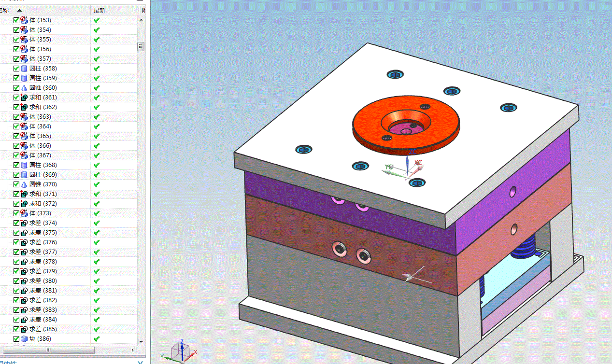
Task: Suppress 体 (366) via its checkbox
Action: tap(16, 145)
